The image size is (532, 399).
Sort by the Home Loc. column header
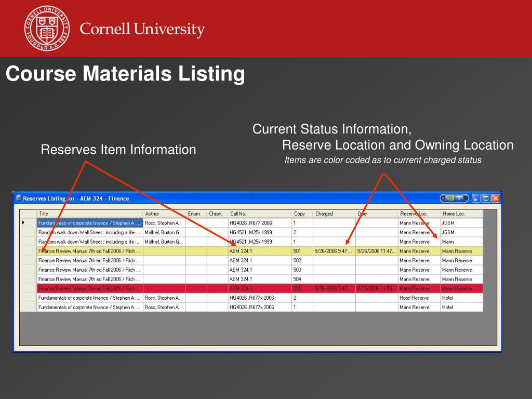[461, 214]
